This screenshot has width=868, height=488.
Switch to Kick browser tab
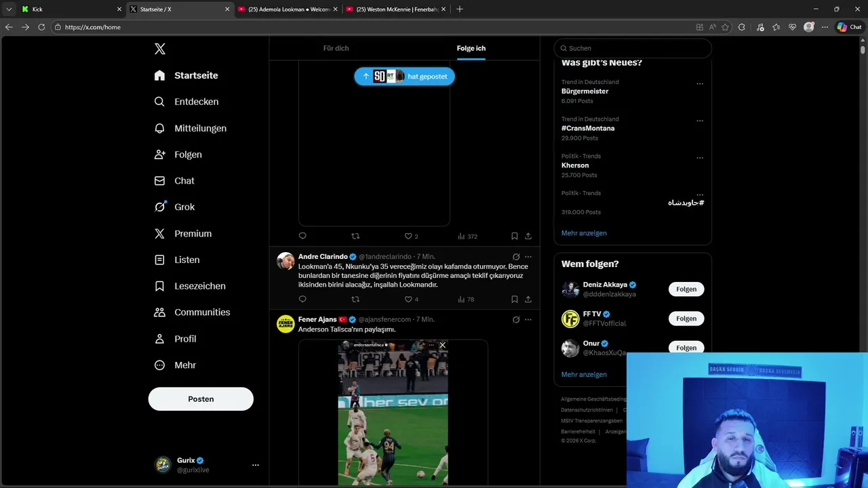71,9
